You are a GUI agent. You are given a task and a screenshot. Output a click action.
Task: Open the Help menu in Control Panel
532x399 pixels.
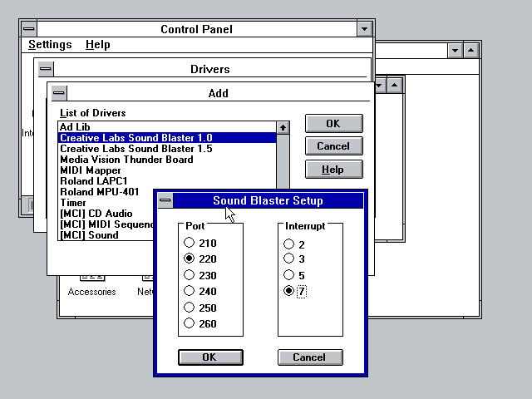click(x=98, y=44)
